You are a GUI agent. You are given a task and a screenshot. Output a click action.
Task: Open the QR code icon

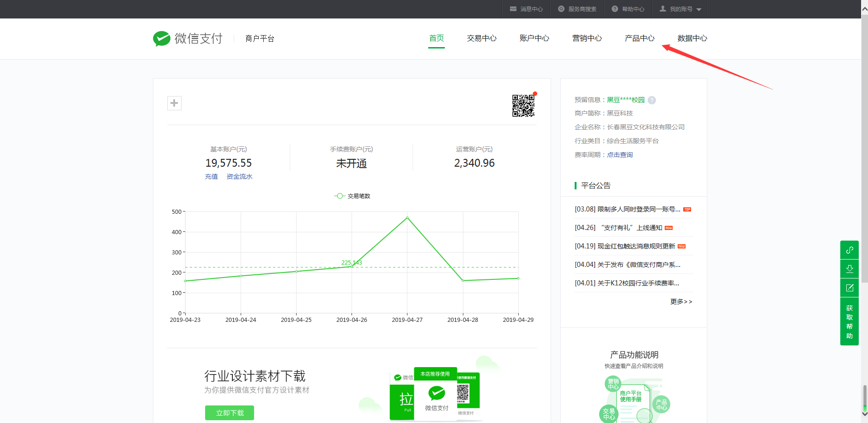point(523,106)
